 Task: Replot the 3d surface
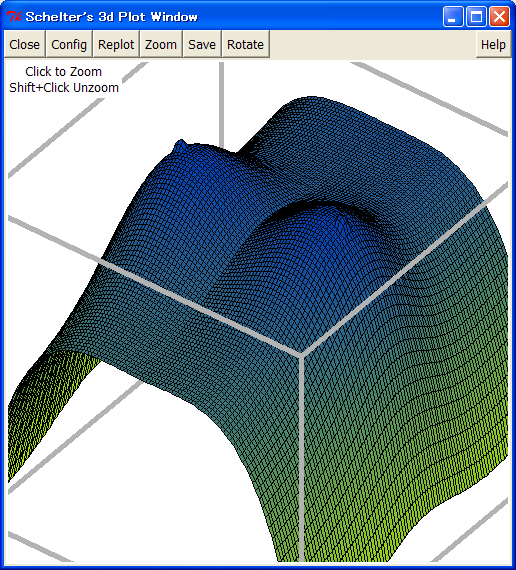coord(116,44)
